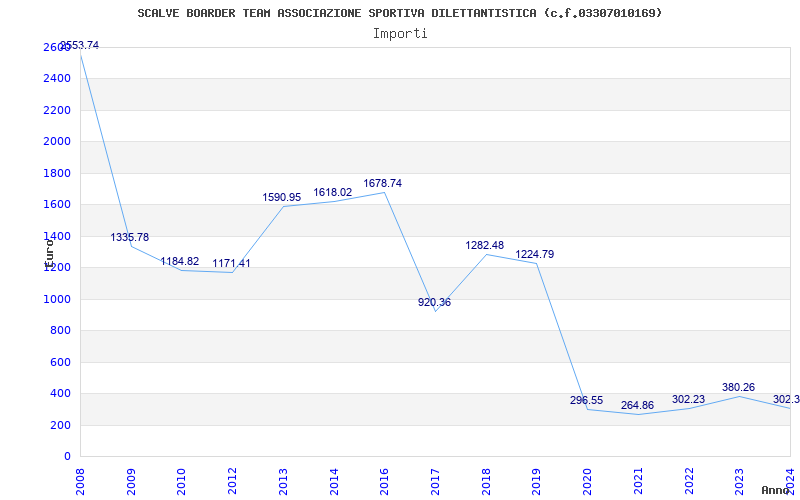This screenshot has width=800, height=500.
Task: Click the 1590.95 data label
Action: pos(282,197)
